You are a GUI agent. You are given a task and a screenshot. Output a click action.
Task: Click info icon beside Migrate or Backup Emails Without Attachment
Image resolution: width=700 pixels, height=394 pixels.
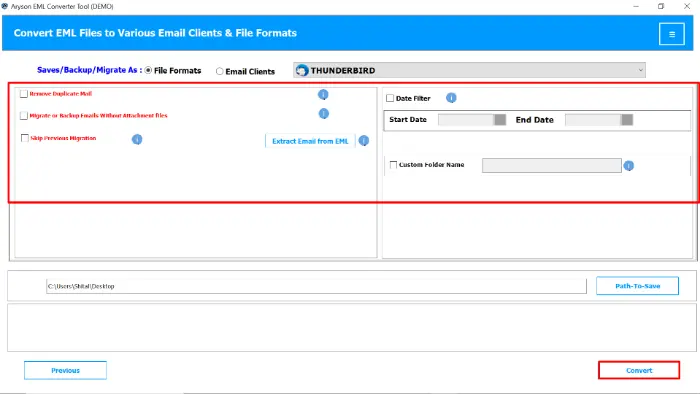324,114
